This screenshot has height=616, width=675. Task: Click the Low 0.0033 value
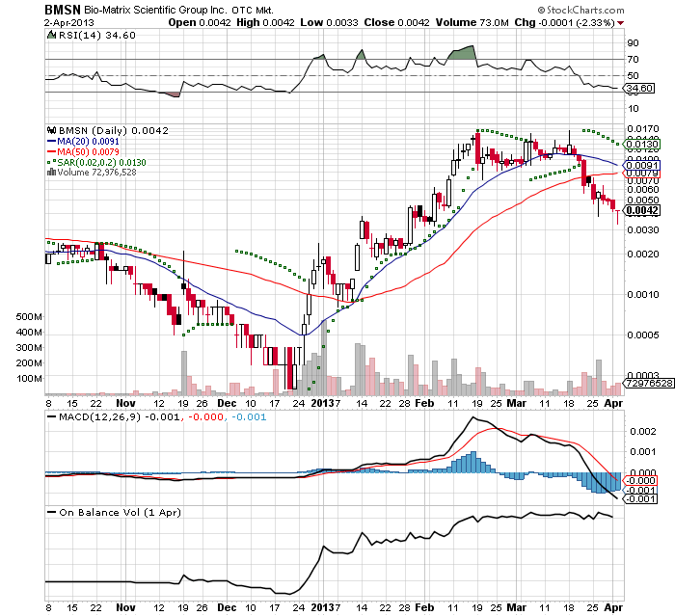pos(330,23)
